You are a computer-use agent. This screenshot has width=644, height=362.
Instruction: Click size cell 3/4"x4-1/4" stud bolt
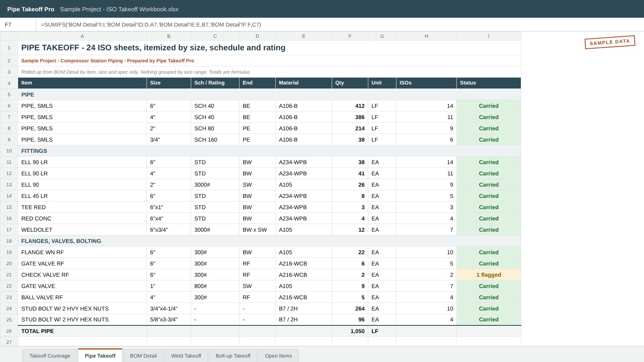(x=169, y=309)
